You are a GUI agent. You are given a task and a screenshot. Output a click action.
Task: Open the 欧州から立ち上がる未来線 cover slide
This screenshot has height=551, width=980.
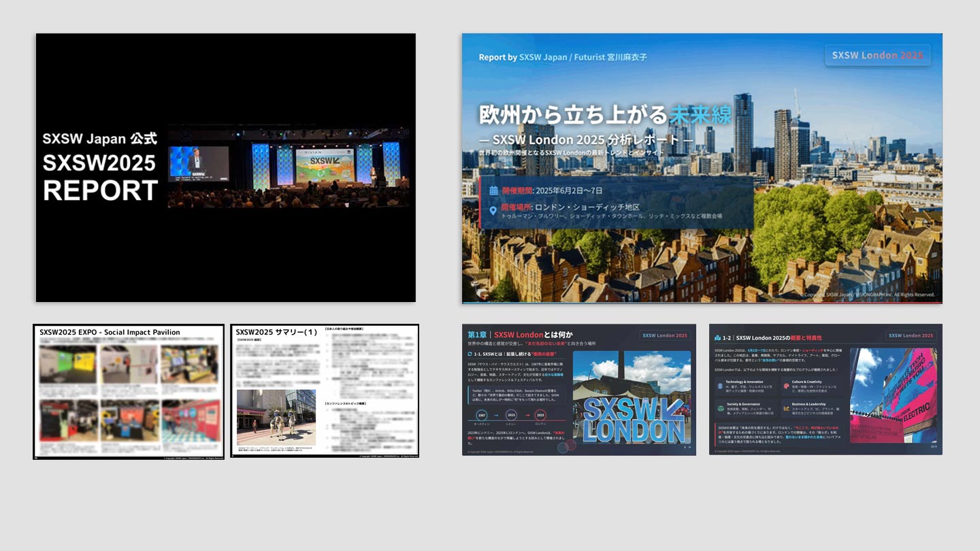point(702,168)
